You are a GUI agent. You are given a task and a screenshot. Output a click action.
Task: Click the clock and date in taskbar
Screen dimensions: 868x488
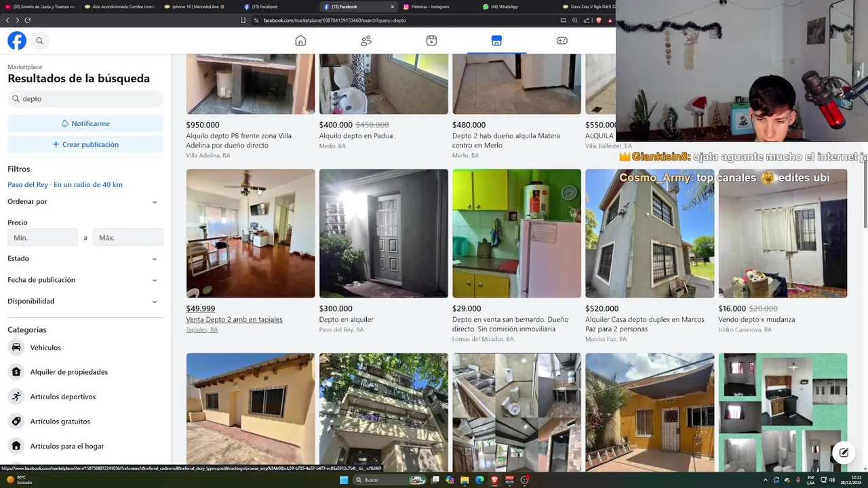pyautogui.click(x=850, y=480)
